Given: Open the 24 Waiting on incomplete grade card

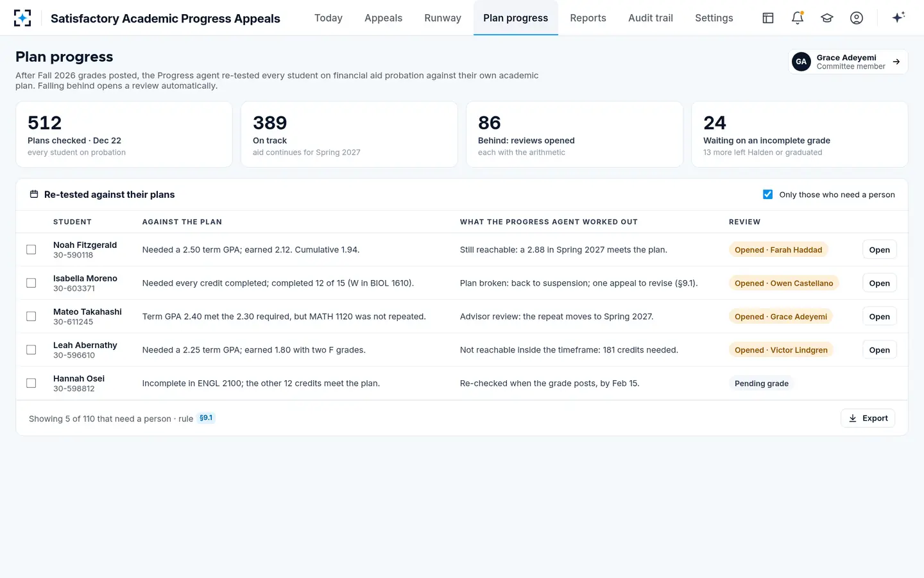Looking at the screenshot, I should pos(800,134).
